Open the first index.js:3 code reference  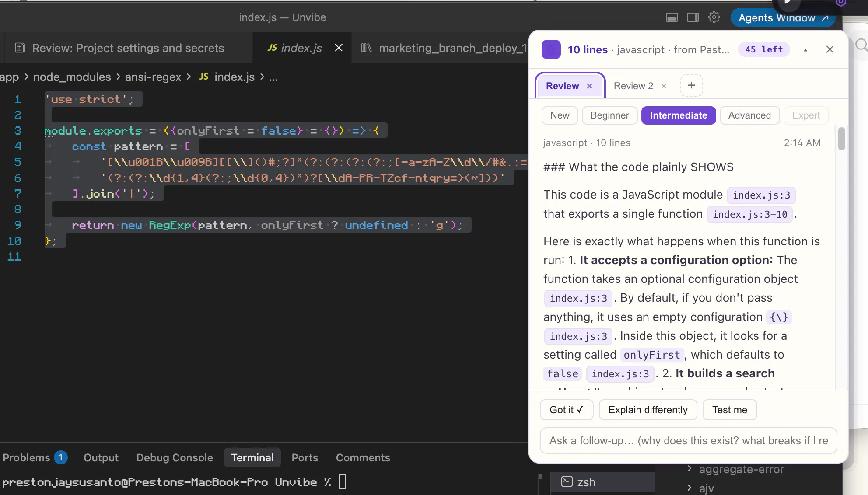pyautogui.click(x=761, y=195)
